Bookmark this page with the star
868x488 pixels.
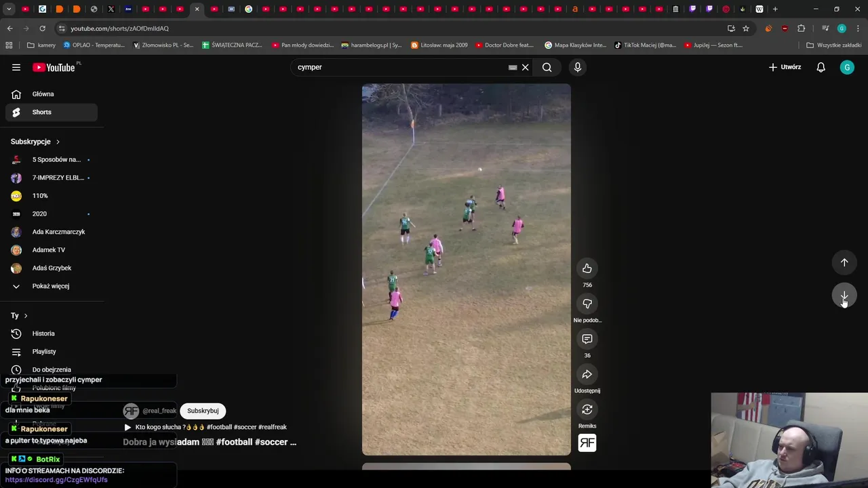tap(746, 28)
